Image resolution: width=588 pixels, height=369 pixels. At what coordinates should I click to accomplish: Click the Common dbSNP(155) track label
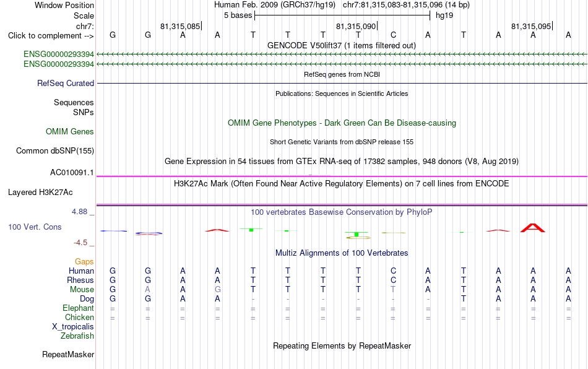coord(54,150)
